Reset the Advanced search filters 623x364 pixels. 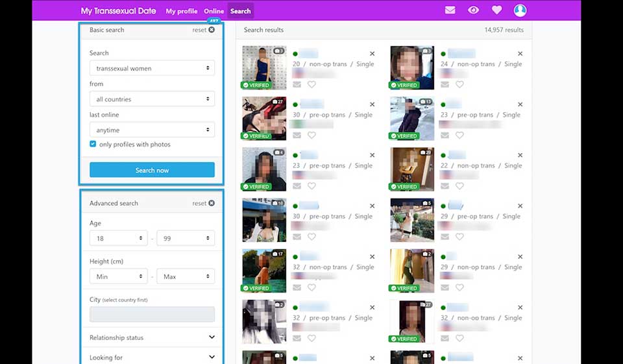[x=203, y=203]
